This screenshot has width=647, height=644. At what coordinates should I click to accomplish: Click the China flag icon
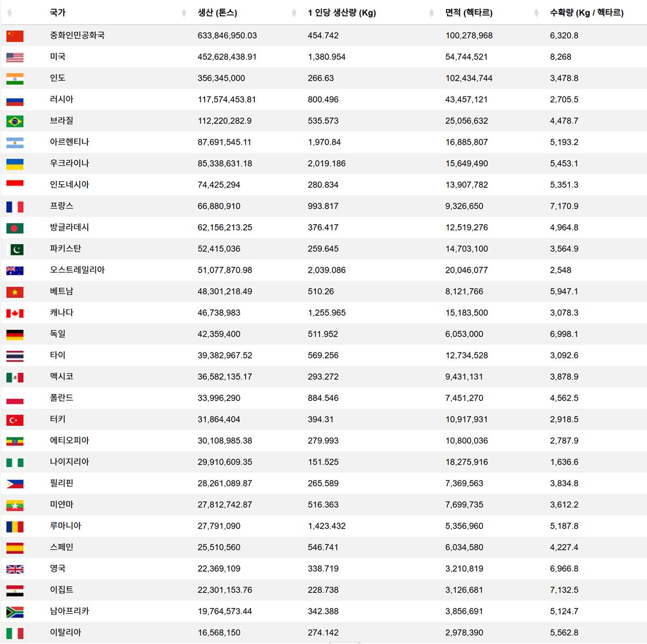coord(15,36)
